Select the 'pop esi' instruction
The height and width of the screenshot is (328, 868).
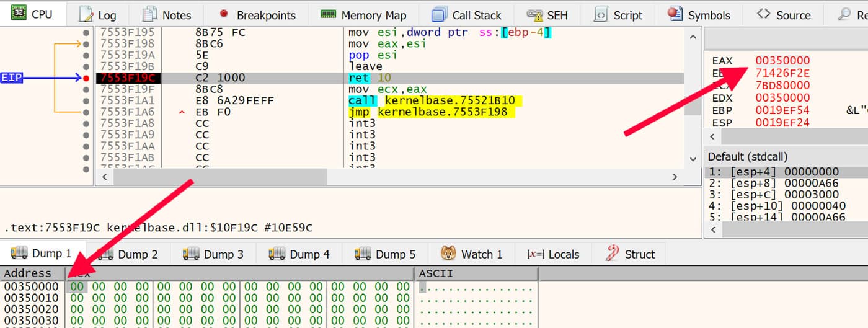pos(373,55)
